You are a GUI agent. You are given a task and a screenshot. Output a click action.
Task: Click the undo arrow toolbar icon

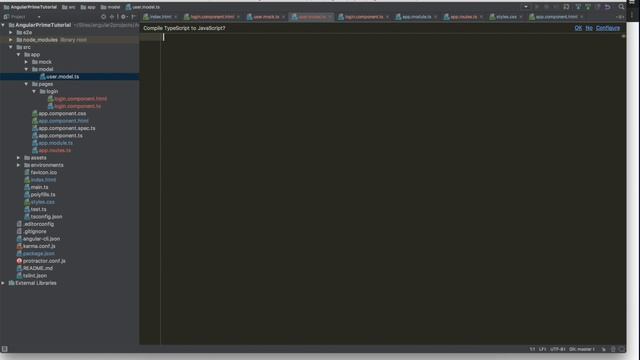pyautogui.click(x=607, y=7)
